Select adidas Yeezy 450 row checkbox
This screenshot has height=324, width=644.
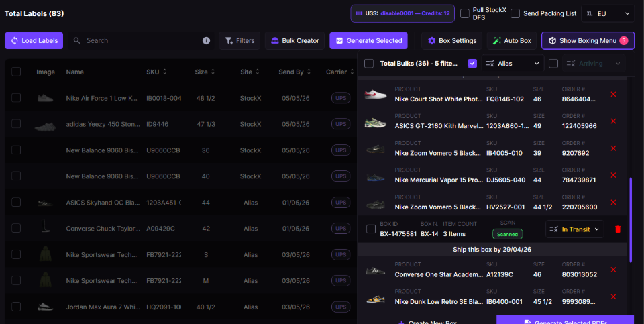[x=16, y=123]
